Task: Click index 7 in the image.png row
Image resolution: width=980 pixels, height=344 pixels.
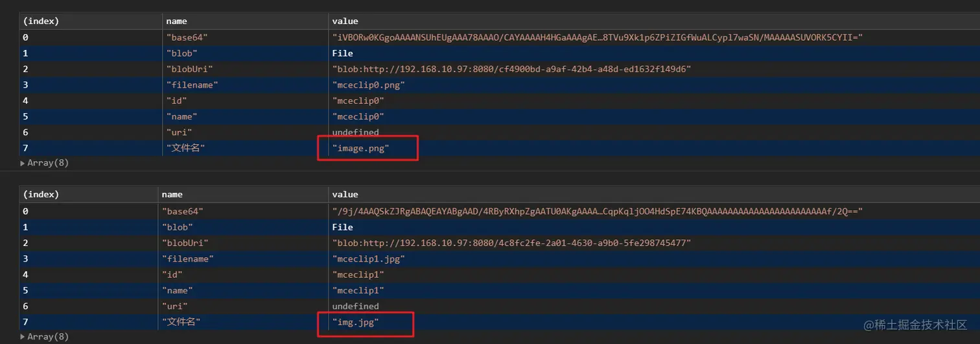Action: click(x=25, y=149)
